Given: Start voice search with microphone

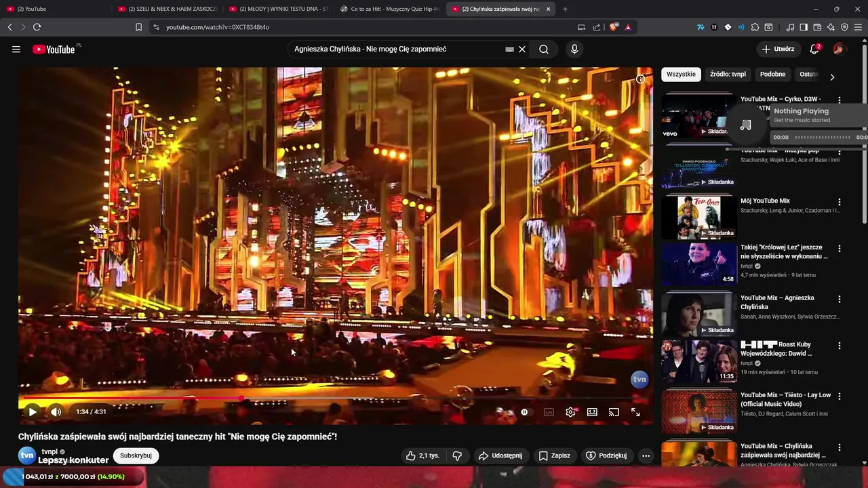Looking at the screenshot, I should point(574,49).
